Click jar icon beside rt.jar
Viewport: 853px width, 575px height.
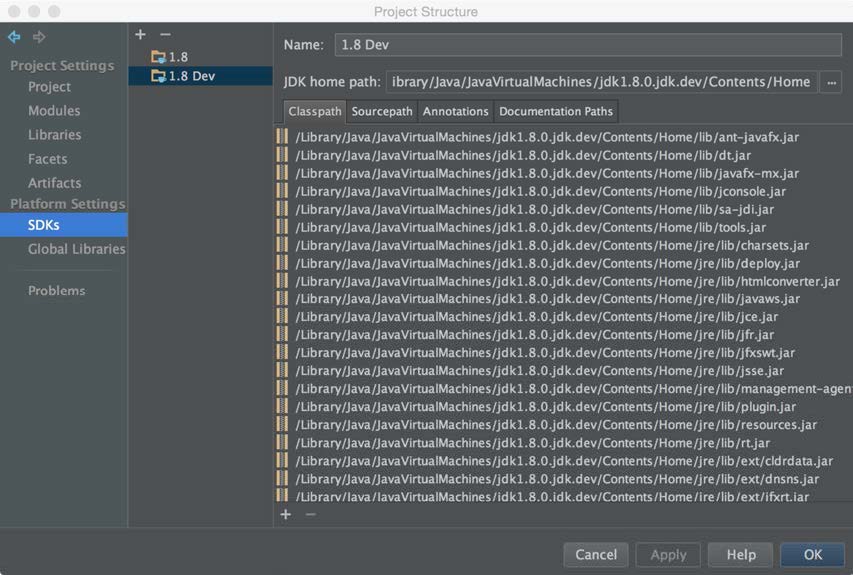282,442
